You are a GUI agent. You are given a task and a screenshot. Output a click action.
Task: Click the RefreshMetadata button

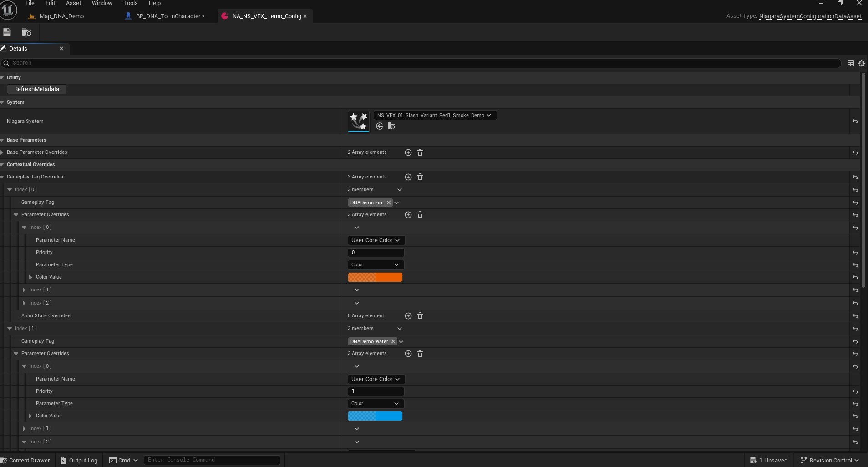pyautogui.click(x=36, y=89)
